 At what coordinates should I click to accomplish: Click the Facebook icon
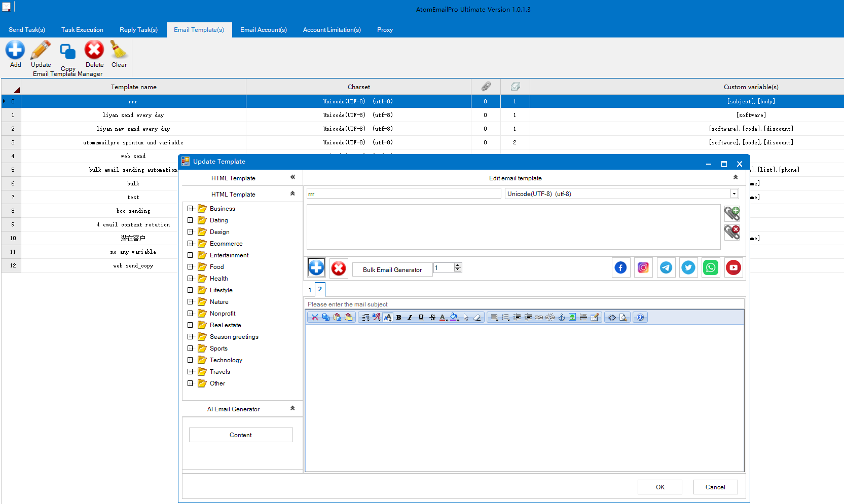620,267
